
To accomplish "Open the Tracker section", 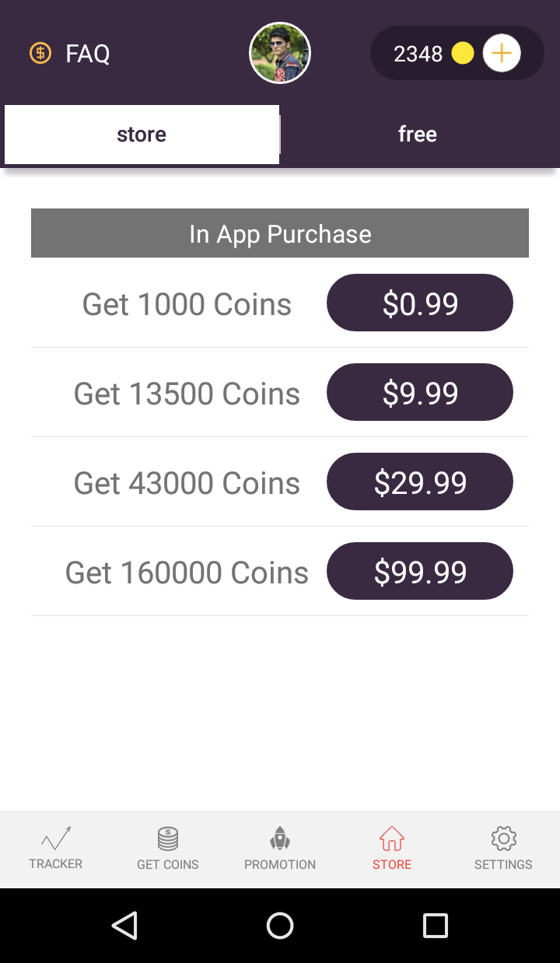I will click(56, 849).
